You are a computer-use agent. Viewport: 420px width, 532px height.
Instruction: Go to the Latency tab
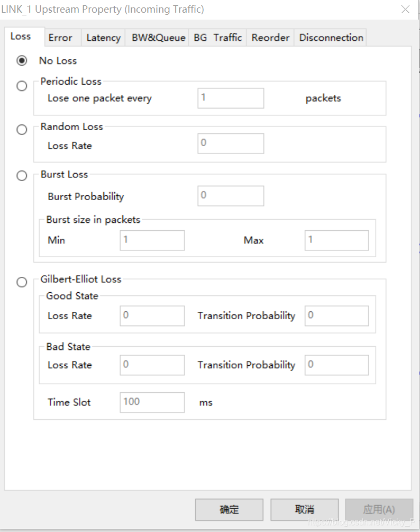point(103,38)
